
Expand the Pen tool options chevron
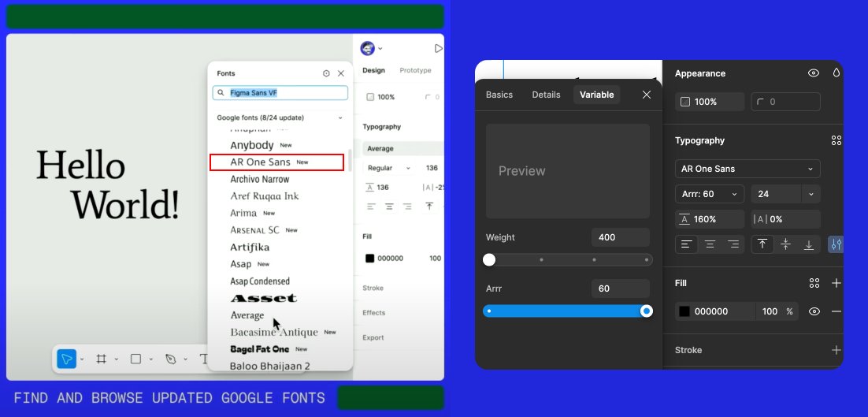point(185,359)
